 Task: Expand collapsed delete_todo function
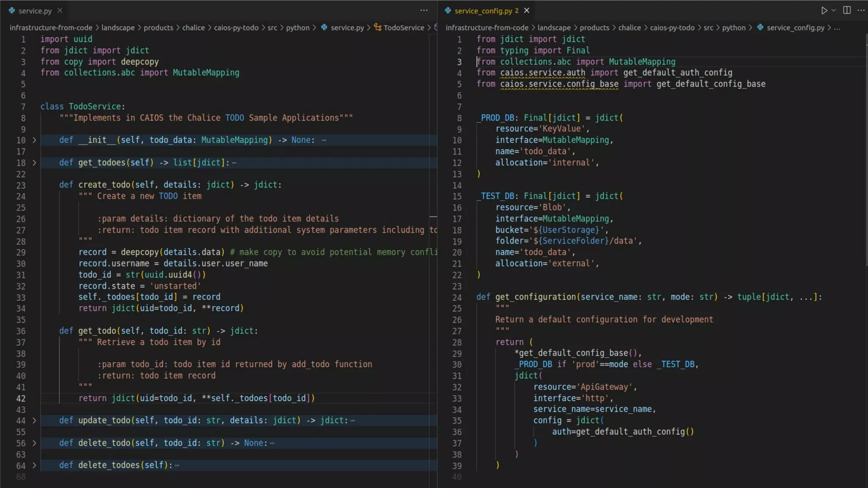click(x=34, y=443)
